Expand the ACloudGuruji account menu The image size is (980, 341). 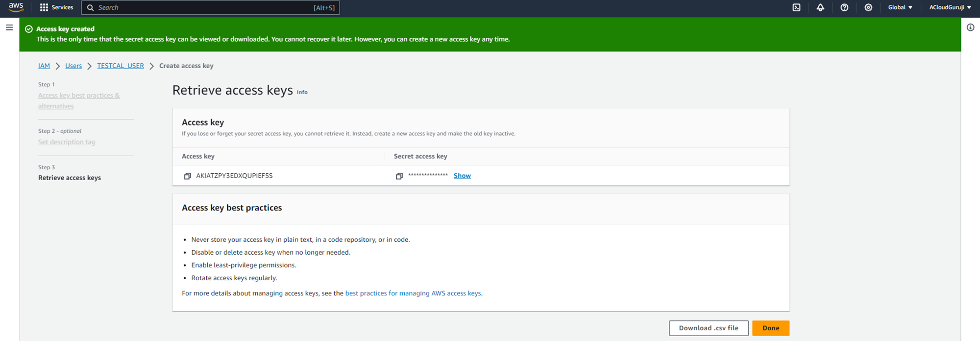pyautogui.click(x=950, y=7)
